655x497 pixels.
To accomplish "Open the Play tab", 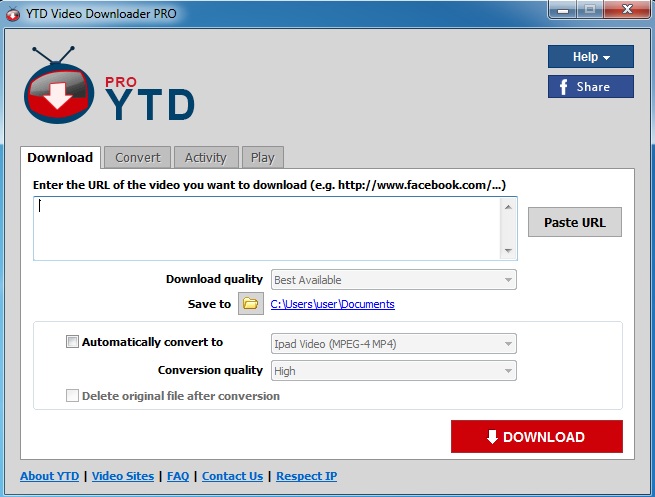I will [x=263, y=157].
